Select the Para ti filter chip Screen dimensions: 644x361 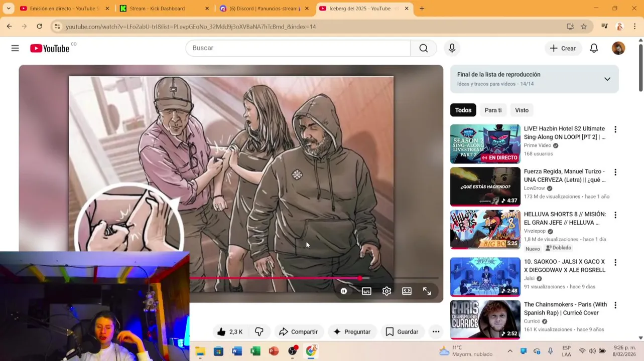tap(493, 110)
